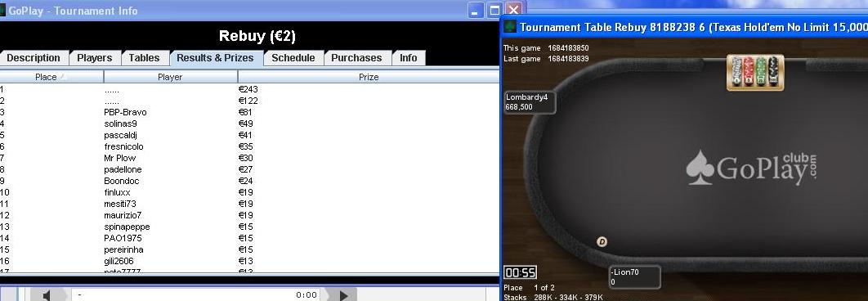Select the PBP-Bravo result row

tap(249, 112)
